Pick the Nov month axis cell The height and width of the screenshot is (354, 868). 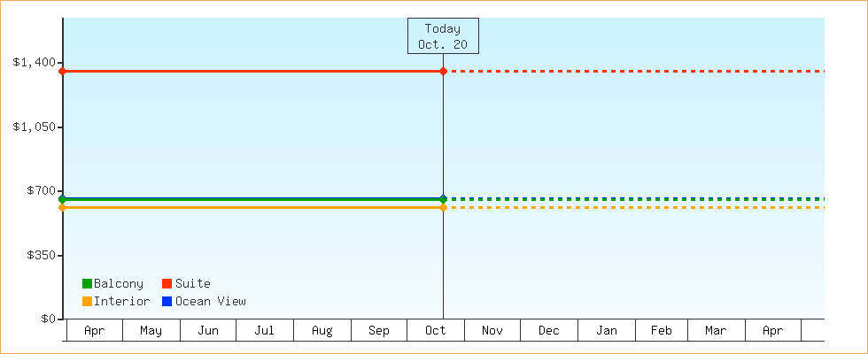click(492, 331)
